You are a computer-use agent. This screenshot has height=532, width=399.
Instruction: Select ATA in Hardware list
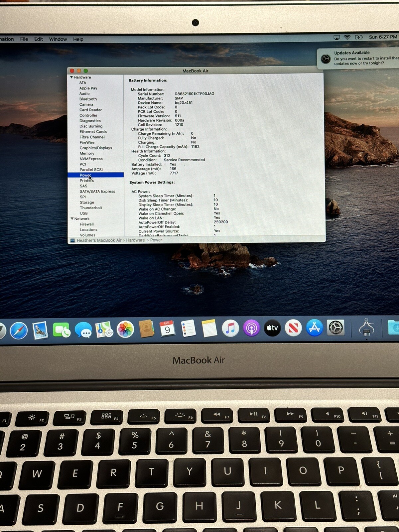82,83
